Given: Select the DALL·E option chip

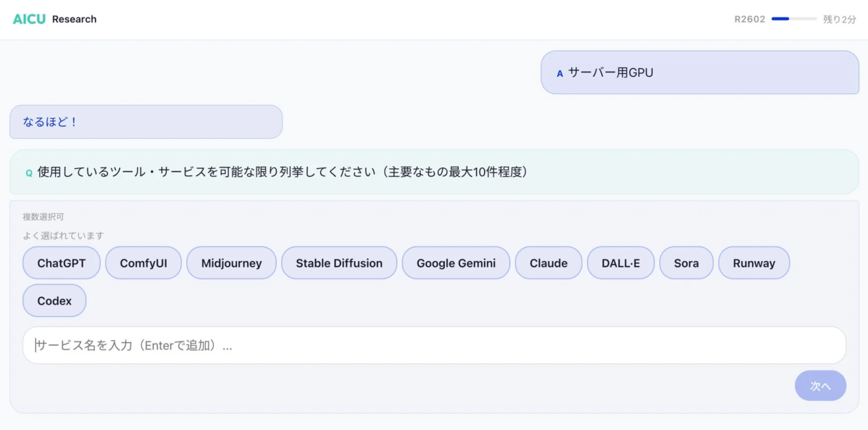Looking at the screenshot, I should pyautogui.click(x=622, y=262).
